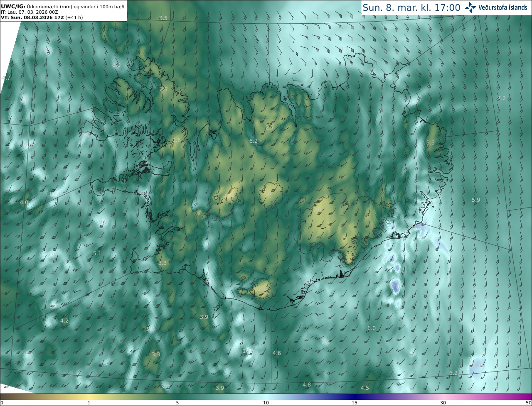Click the '10' tick label on colour scale
The image size is (532, 406).
click(266, 403)
